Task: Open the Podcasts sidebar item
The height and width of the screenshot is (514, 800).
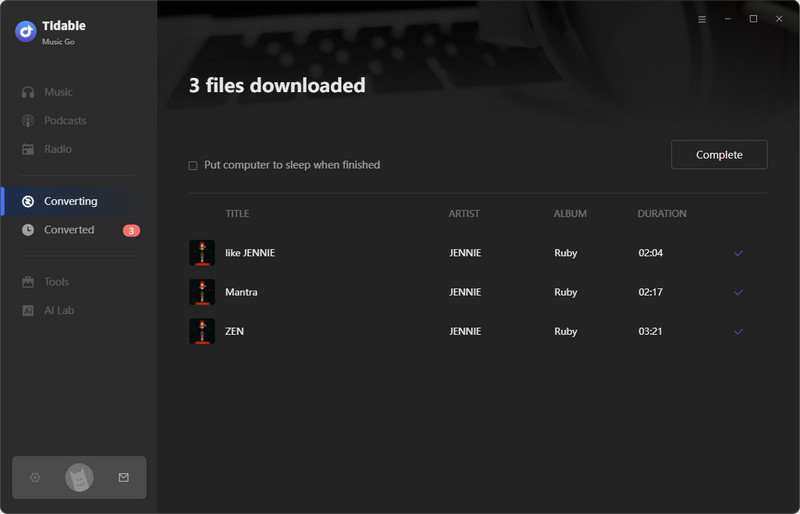Action: pos(65,120)
